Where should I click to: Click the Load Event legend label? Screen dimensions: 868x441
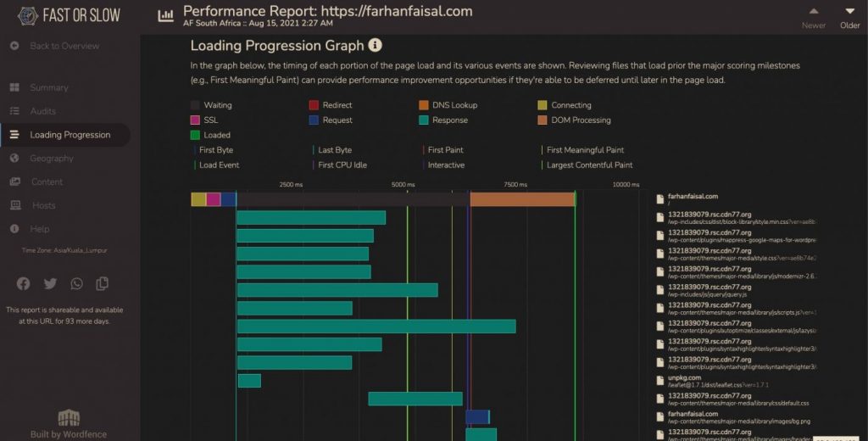(x=220, y=165)
